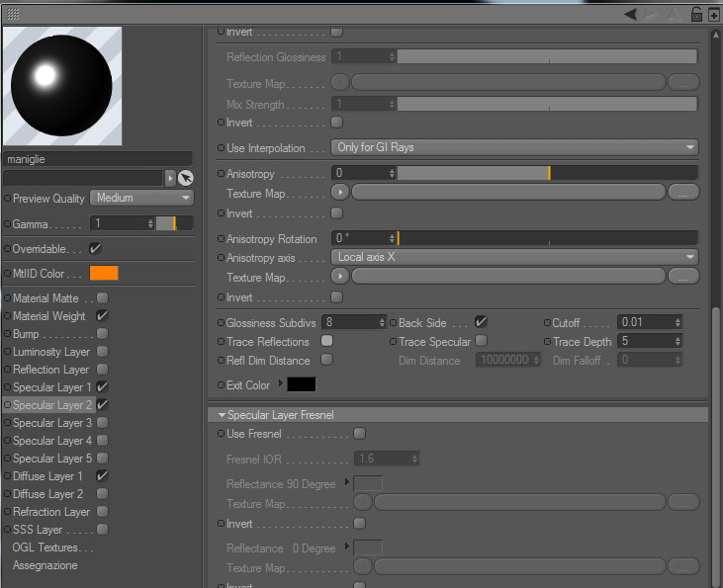Click the up arrow navigation icon
This screenshot has height=588, width=723.
pos(675,14)
